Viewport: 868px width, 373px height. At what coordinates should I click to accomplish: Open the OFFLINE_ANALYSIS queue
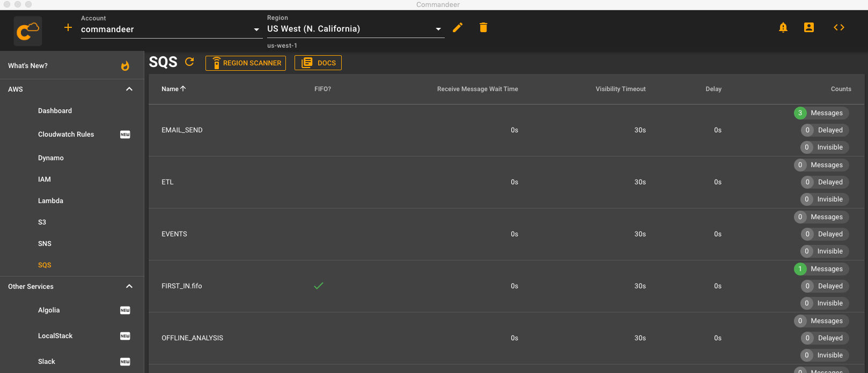192,338
